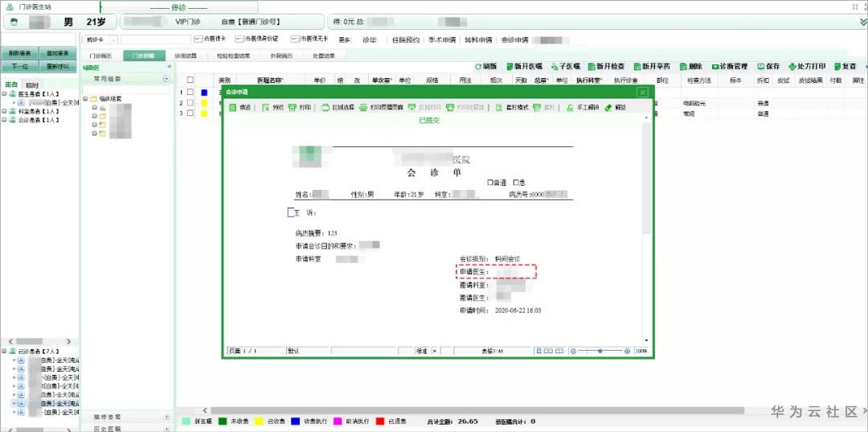Screen dimensions: 868x432
Task: Click the 套打模式 icon in dialog toolbar
Action: tap(499, 108)
